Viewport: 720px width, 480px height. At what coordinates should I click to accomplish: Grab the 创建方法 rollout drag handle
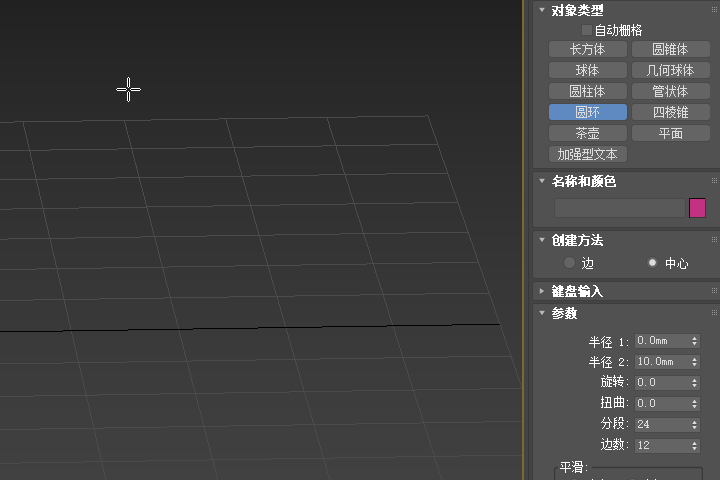[714, 239]
